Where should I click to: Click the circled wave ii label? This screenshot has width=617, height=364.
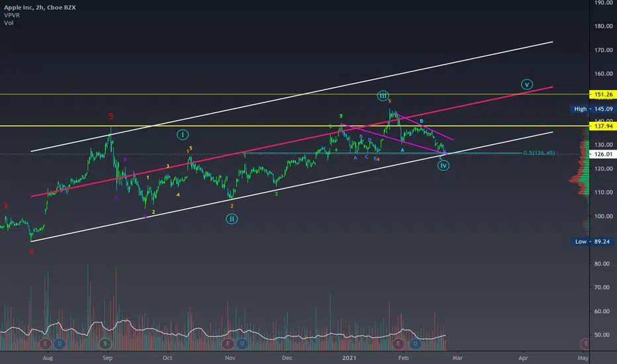click(x=232, y=219)
